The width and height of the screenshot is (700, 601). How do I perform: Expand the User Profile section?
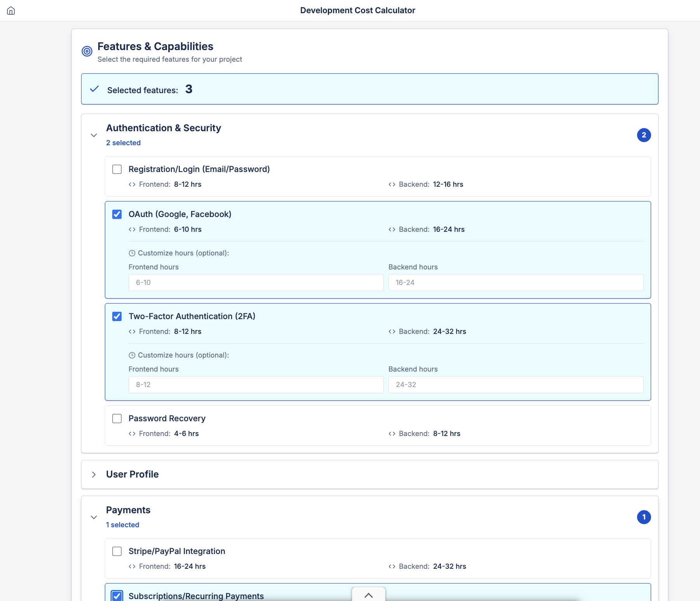pyautogui.click(x=94, y=474)
